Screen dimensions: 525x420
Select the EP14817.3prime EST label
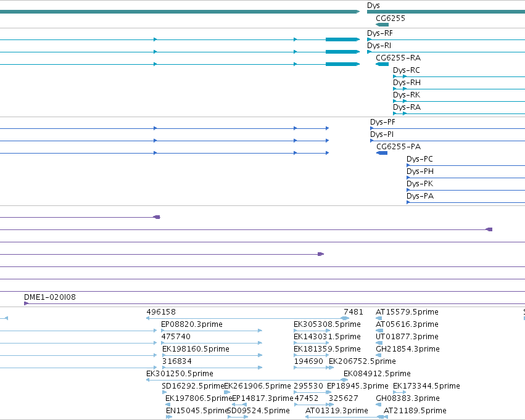pyautogui.click(x=263, y=398)
